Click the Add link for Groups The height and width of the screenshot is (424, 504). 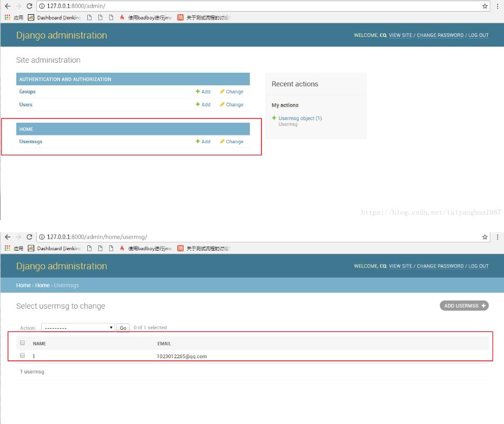click(x=203, y=92)
